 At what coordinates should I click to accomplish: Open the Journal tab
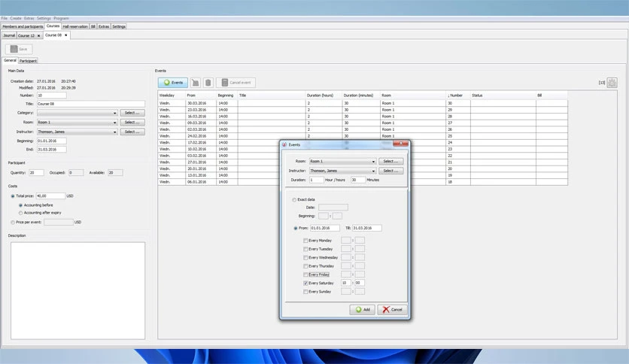[x=9, y=35]
